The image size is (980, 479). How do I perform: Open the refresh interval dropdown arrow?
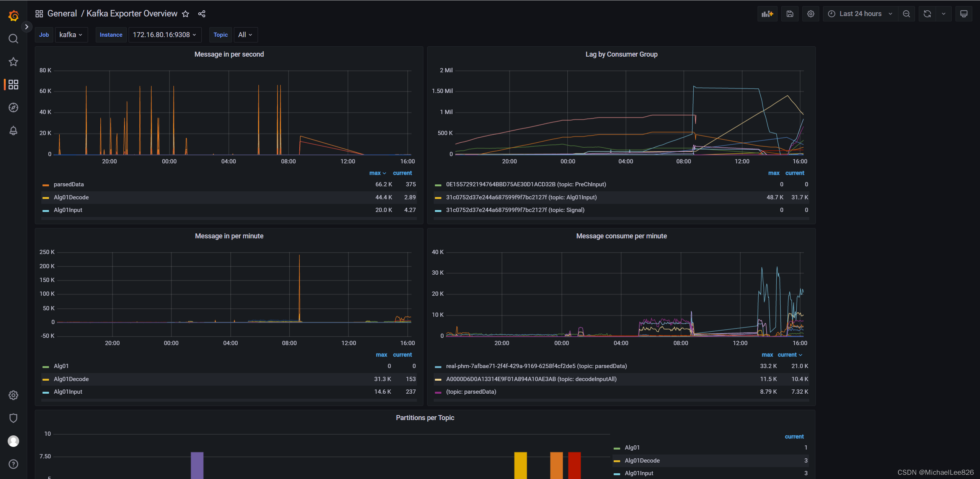pyautogui.click(x=944, y=14)
